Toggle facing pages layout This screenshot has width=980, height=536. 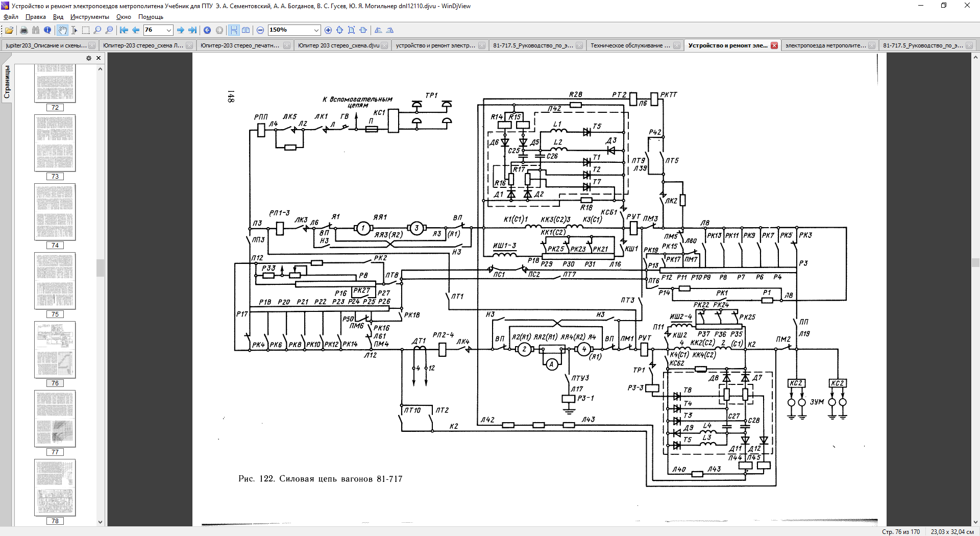pos(246,30)
